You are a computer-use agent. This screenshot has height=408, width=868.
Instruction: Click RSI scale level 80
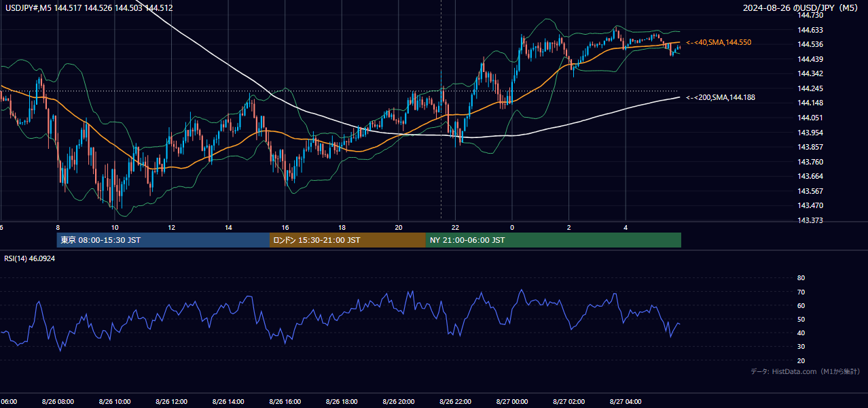[801, 278]
